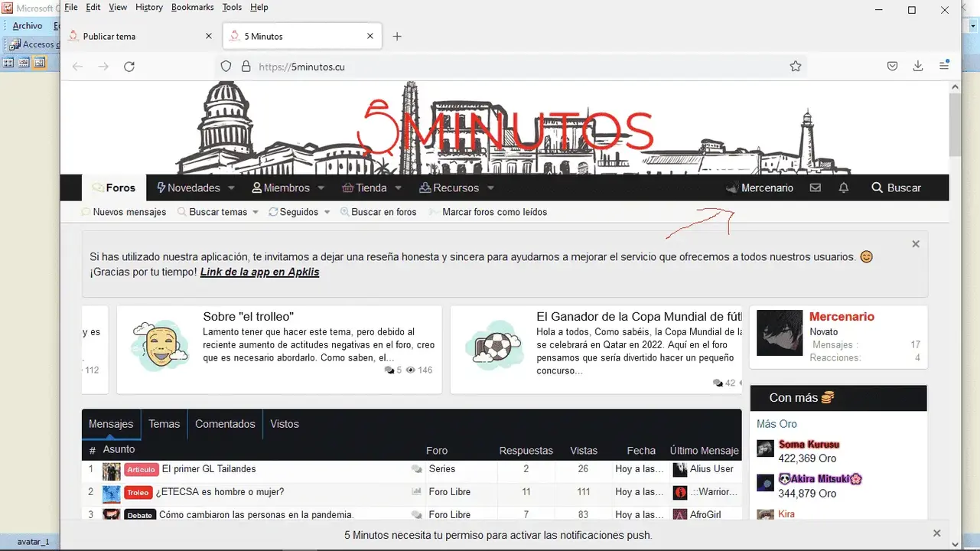980x551 pixels.
Task: Open Firefox Tools menu
Action: click(x=232, y=7)
